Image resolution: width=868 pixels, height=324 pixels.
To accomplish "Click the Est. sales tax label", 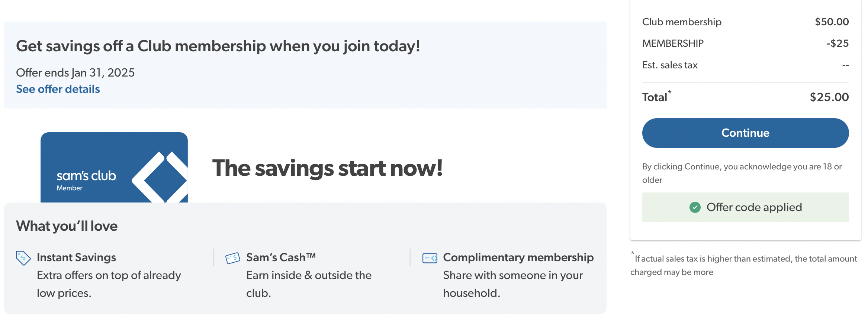I will tap(670, 65).
